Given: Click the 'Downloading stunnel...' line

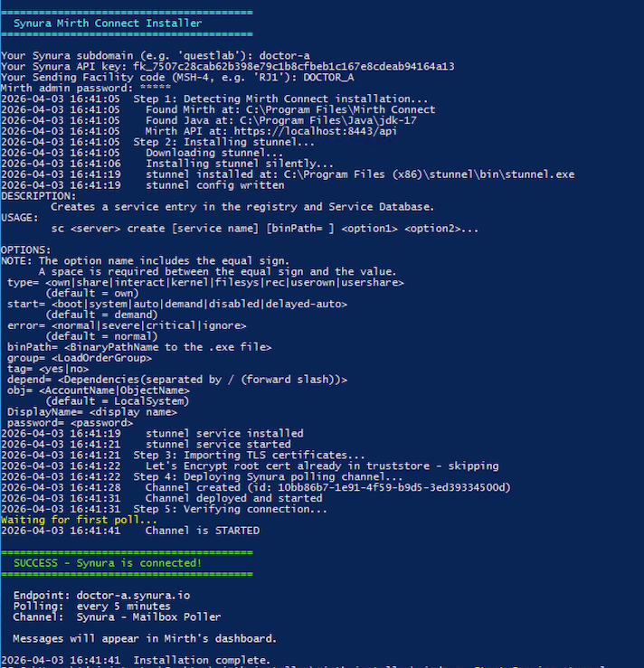Looking at the screenshot, I should (x=214, y=153).
